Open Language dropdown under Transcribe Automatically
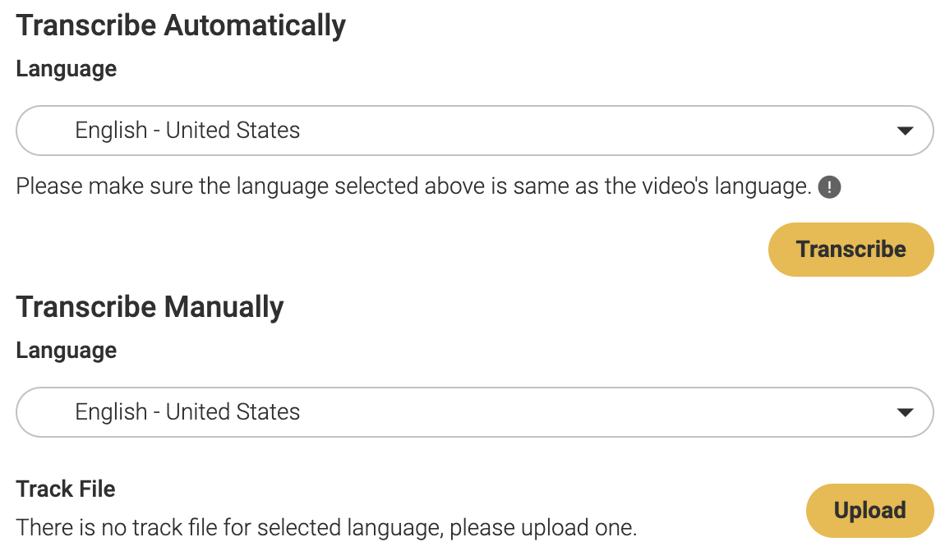Image resolution: width=945 pixels, height=560 pixels. (474, 131)
